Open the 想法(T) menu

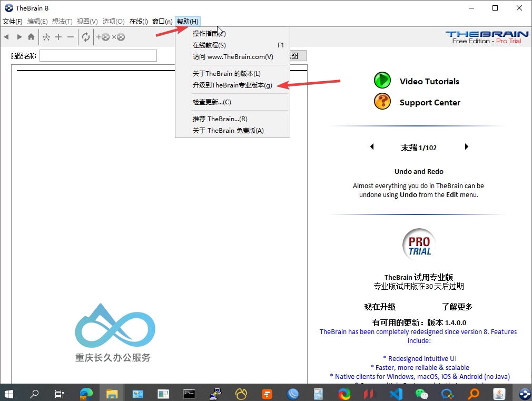pos(62,22)
